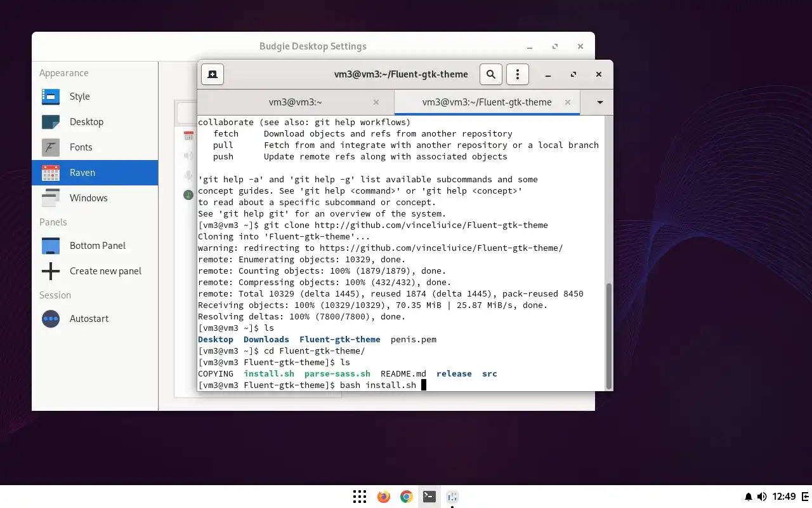The width and height of the screenshot is (812, 508).
Task: Click the github.com redirect URL in terminal
Action: pyautogui.click(x=441, y=248)
